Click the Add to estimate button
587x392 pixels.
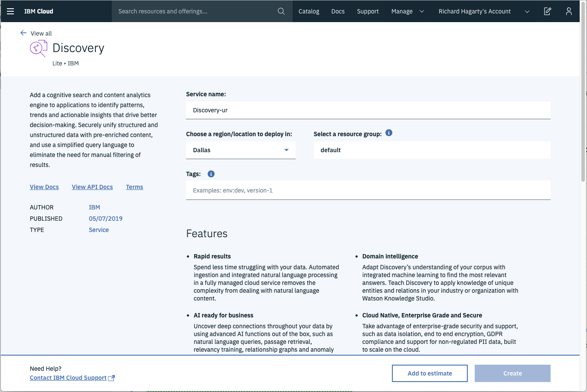pos(430,373)
